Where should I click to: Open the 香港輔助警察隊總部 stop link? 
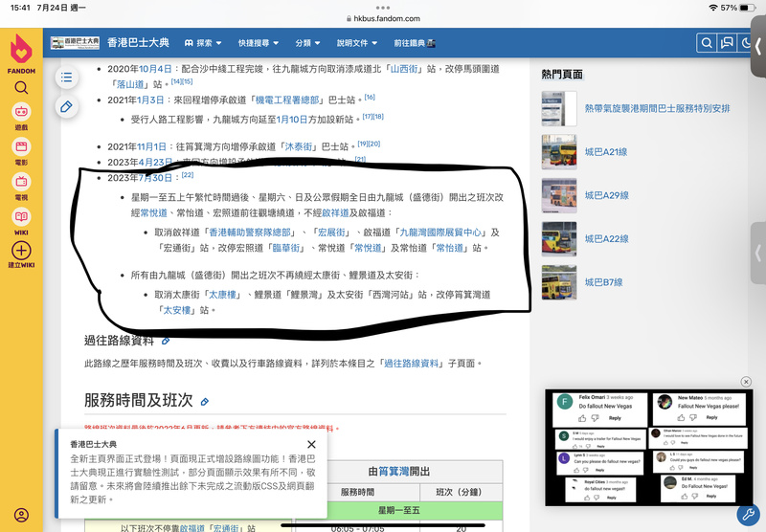tap(250, 233)
